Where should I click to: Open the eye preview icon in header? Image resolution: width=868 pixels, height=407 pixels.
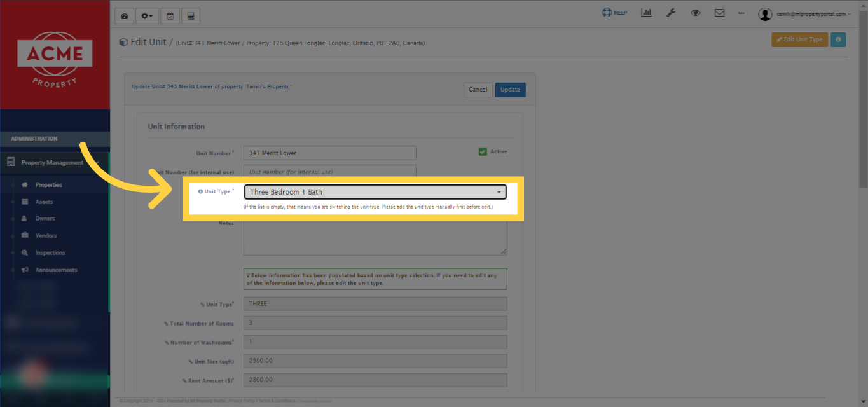[695, 12]
